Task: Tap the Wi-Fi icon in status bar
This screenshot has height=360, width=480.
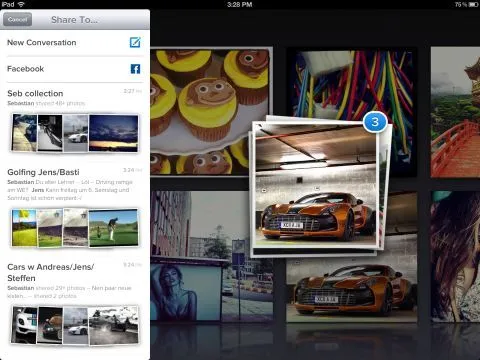Action: point(21,4)
